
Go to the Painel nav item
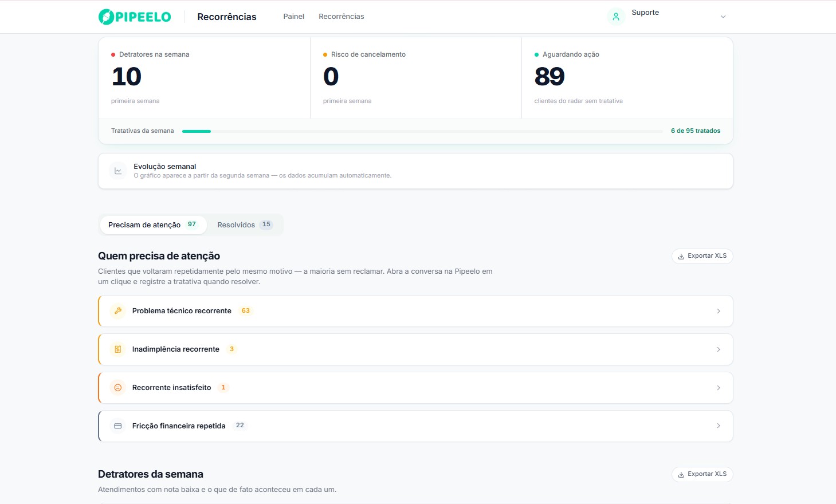tap(293, 17)
